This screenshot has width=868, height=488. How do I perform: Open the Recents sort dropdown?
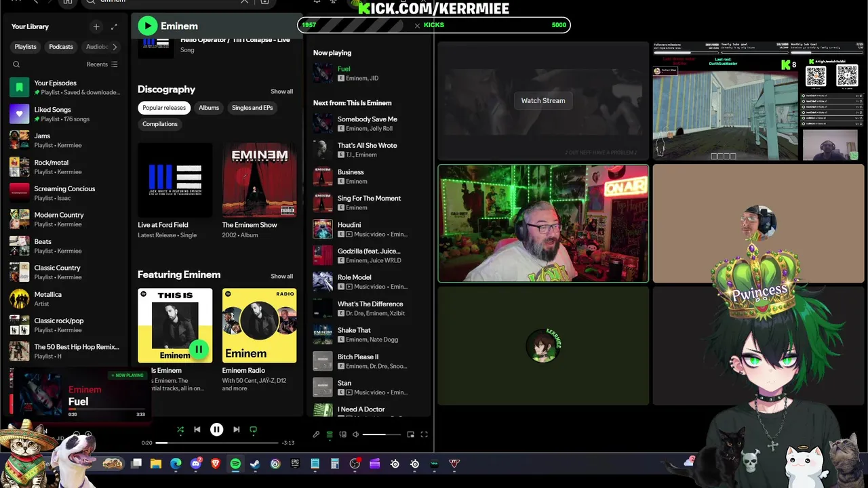102,64
